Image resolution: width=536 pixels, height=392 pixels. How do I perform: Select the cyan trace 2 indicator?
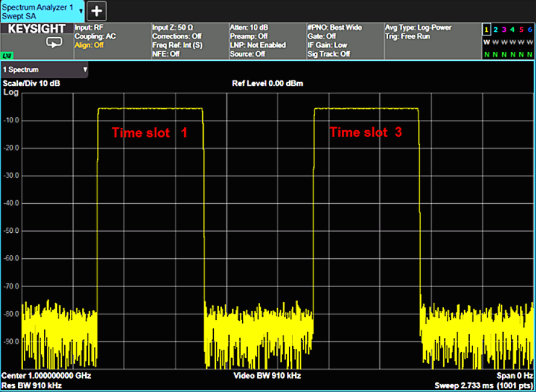[495, 30]
